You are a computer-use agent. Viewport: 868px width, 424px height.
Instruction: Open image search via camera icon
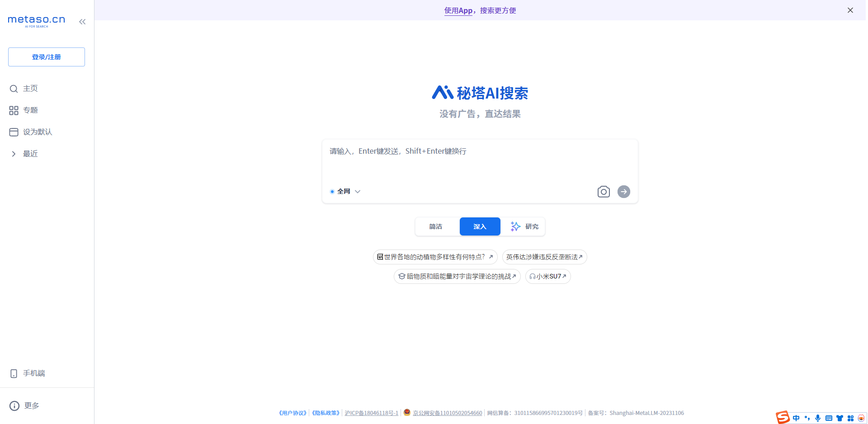(604, 192)
